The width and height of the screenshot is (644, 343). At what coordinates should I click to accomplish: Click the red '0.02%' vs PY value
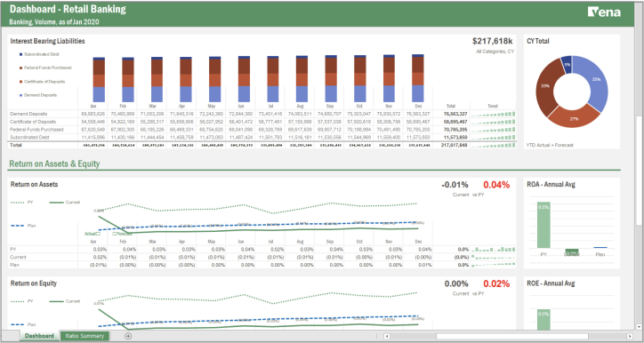496,284
